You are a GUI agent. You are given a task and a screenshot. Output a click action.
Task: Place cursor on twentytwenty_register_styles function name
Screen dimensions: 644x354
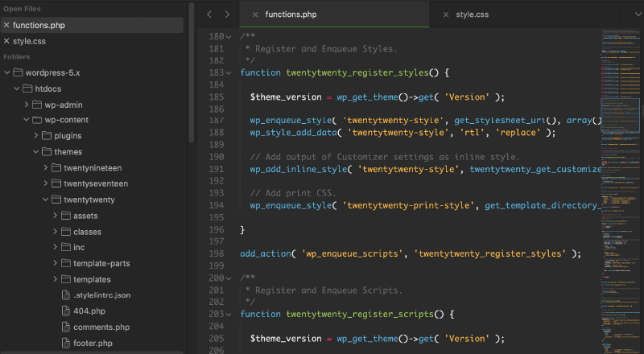(357, 72)
